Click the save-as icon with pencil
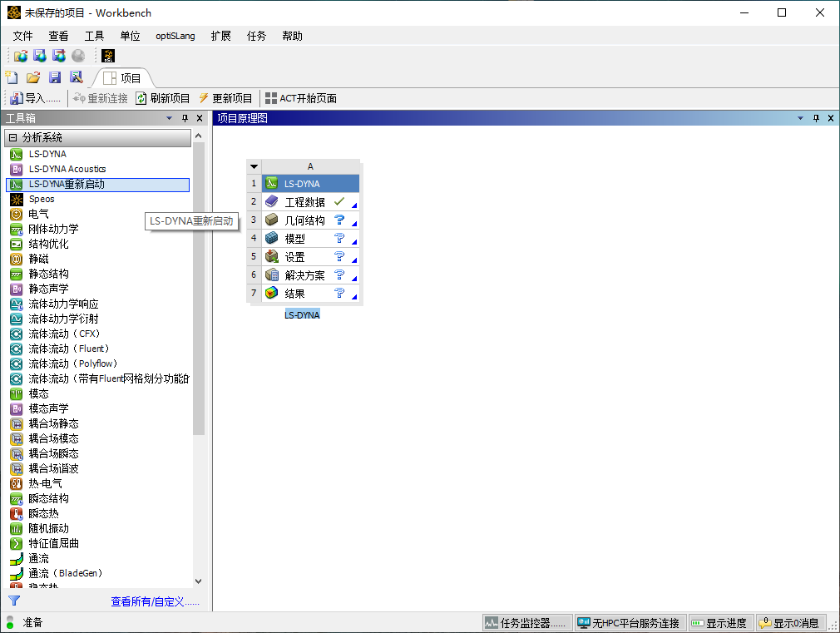Viewport: 840px width, 633px height. pyautogui.click(x=76, y=77)
